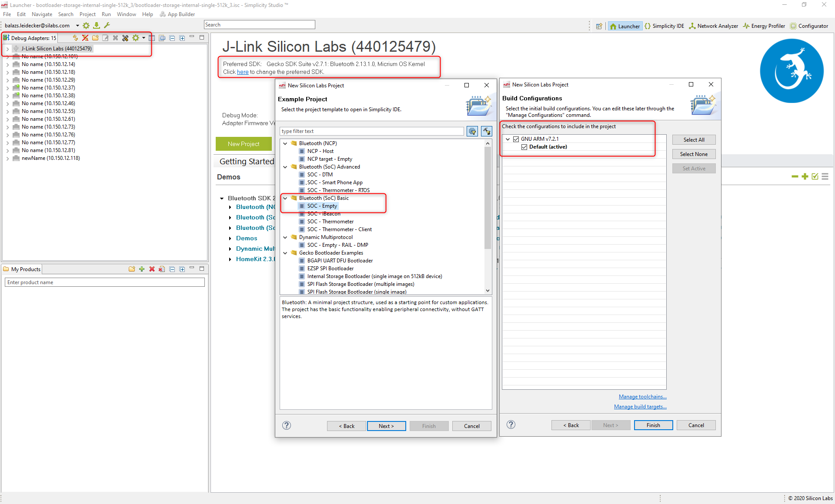This screenshot has width=835, height=504.
Task: Collapse the Bluetooth (NCP) folder
Action: 285,143
